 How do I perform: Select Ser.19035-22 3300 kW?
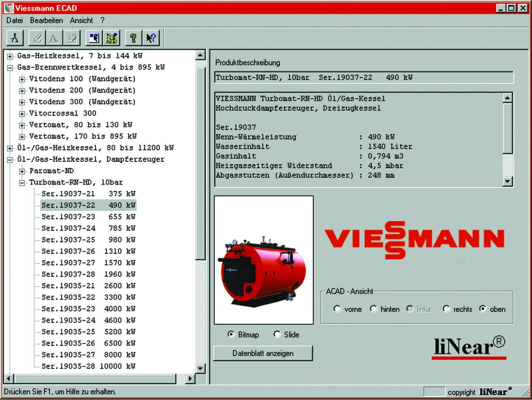coord(88,297)
